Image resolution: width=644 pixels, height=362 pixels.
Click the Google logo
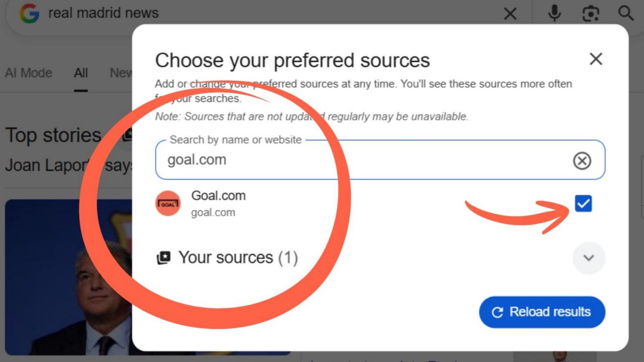click(x=30, y=13)
